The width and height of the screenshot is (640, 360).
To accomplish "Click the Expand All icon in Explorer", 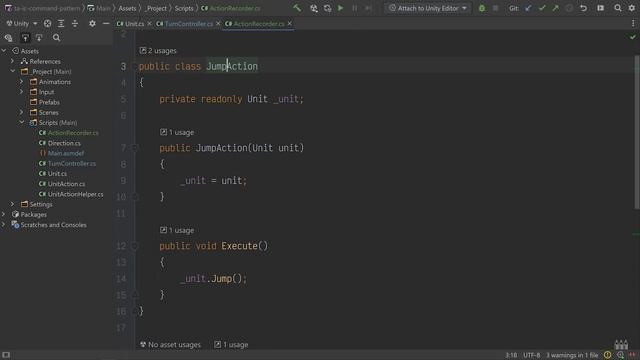I will 61,24.
